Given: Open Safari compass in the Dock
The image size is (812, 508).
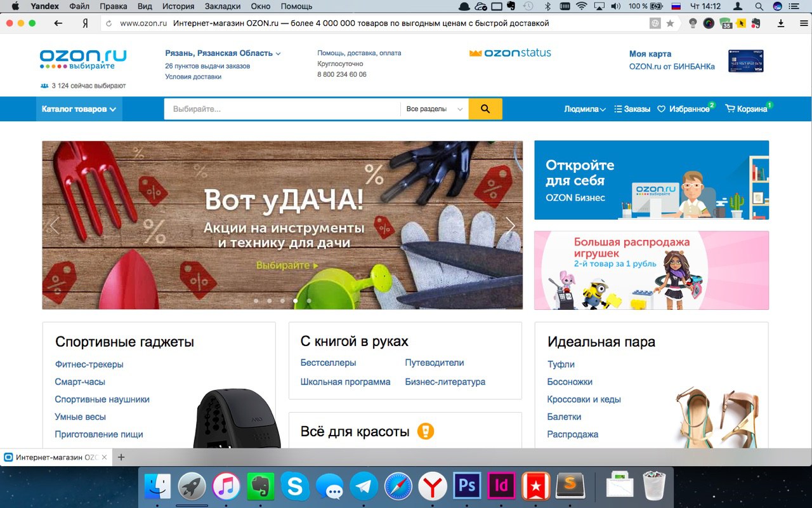Looking at the screenshot, I should 398,487.
